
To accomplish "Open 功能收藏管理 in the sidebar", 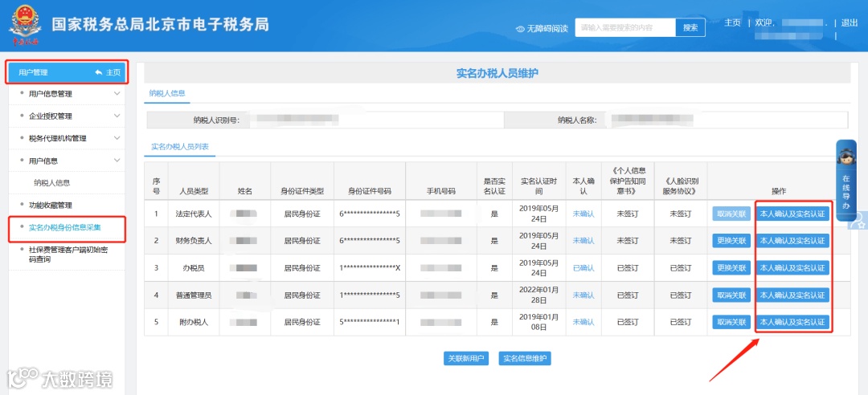I will click(51, 206).
